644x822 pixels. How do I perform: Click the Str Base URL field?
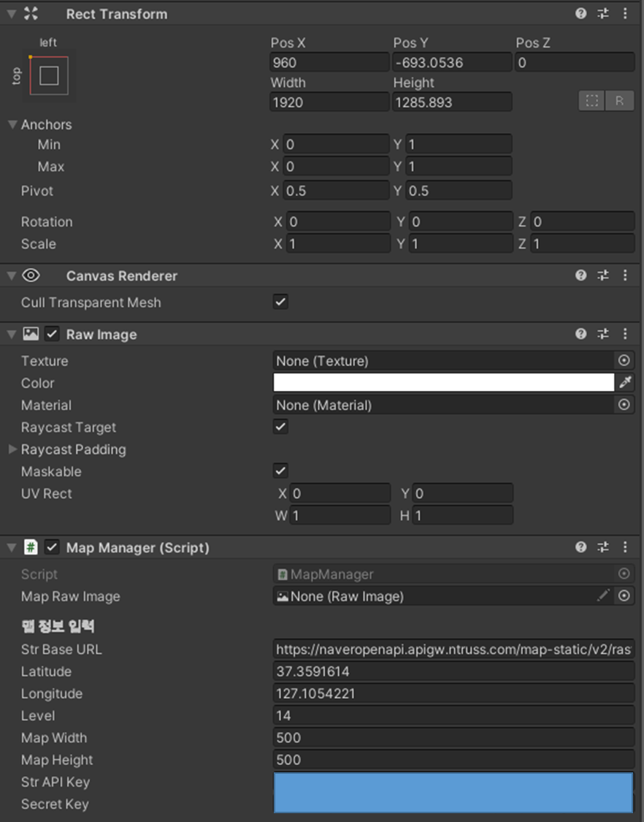453,649
